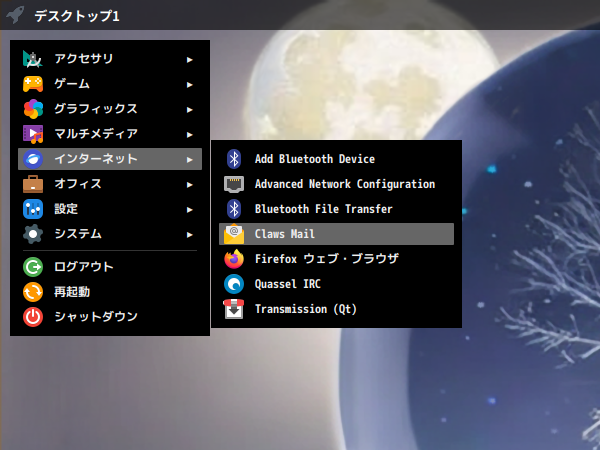This screenshot has width=600, height=450.
Task: Open the アクセサリ menu category
Action: [x=110, y=59]
